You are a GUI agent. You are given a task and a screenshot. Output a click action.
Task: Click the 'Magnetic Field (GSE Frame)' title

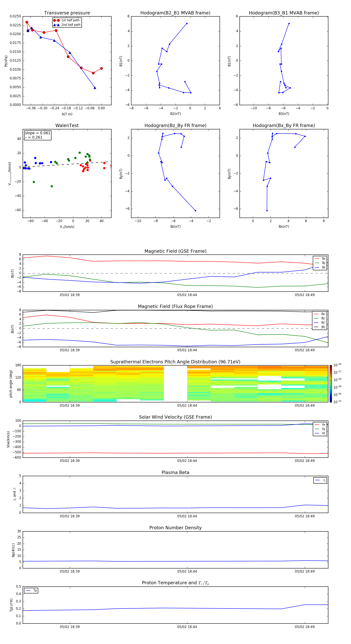[175, 251]
